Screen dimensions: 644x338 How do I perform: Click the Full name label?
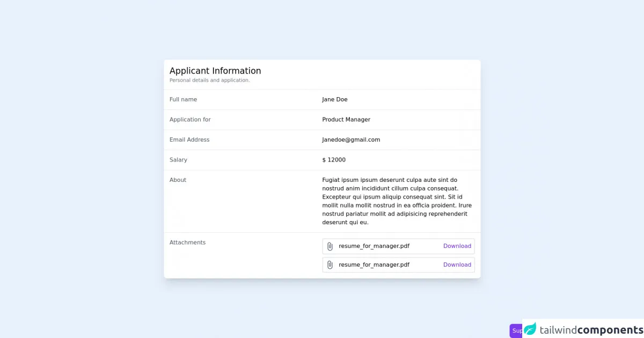pyautogui.click(x=184, y=100)
